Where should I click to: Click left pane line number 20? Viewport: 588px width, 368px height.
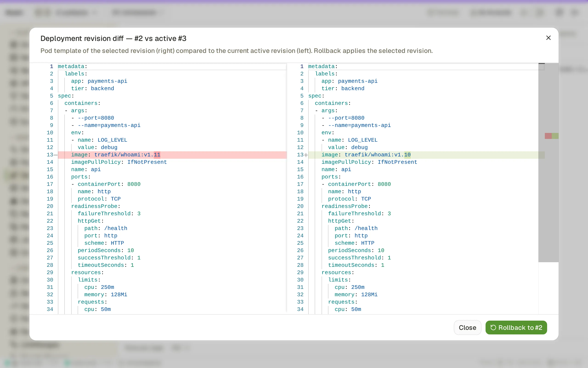click(50, 206)
